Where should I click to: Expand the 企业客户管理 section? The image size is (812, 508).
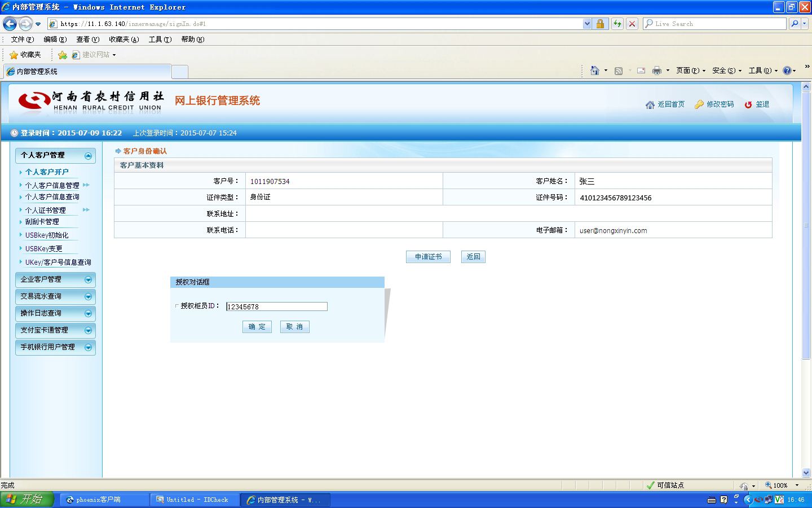click(55, 279)
